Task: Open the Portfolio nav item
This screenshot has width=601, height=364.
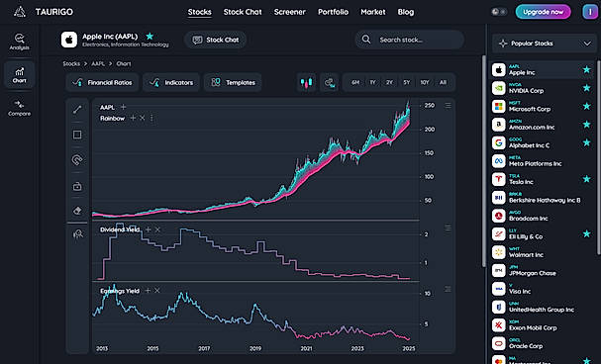Action: (333, 12)
